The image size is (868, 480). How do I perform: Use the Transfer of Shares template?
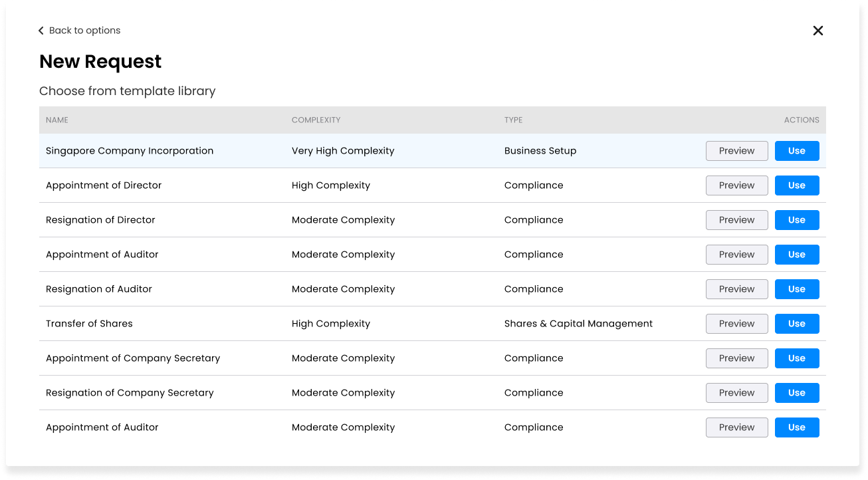pyautogui.click(x=797, y=324)
